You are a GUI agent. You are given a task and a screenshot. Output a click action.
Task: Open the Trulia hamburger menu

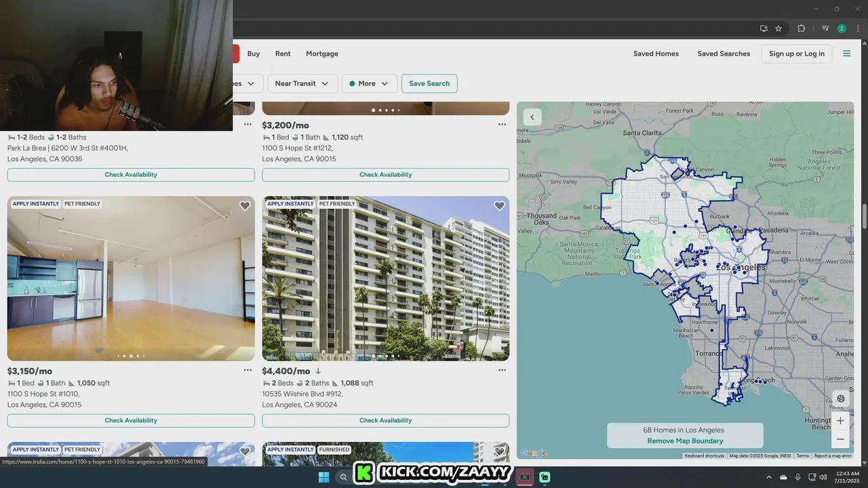coord(846,54)
